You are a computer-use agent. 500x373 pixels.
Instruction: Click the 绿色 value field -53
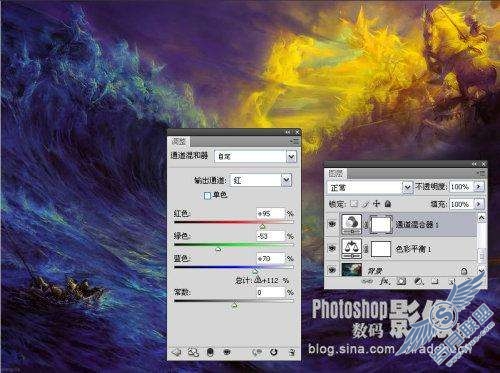[x=271, y=236]
